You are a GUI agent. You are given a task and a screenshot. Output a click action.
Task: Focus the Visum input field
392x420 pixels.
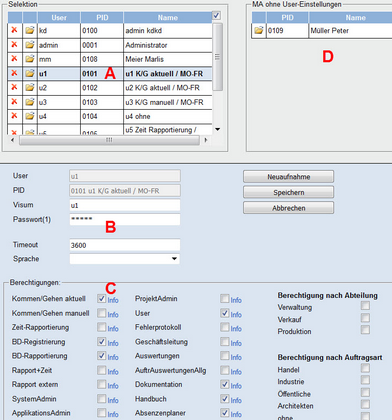click(x=125, y=205)
